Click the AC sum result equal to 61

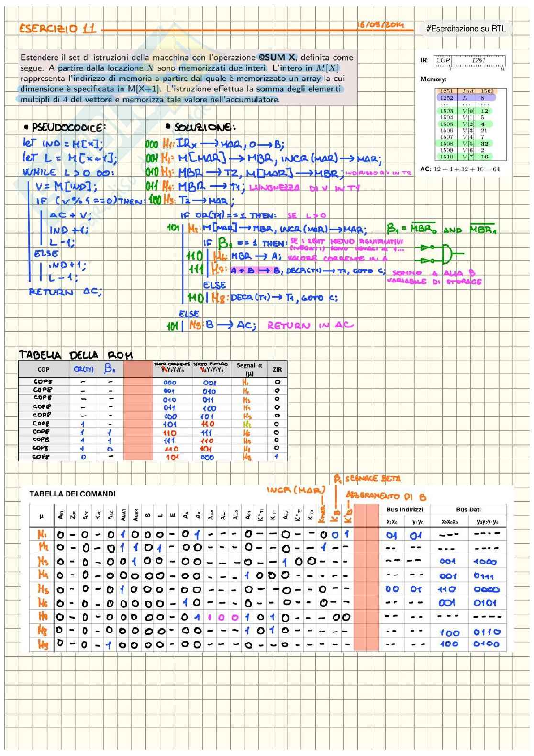tap(460, 169)
